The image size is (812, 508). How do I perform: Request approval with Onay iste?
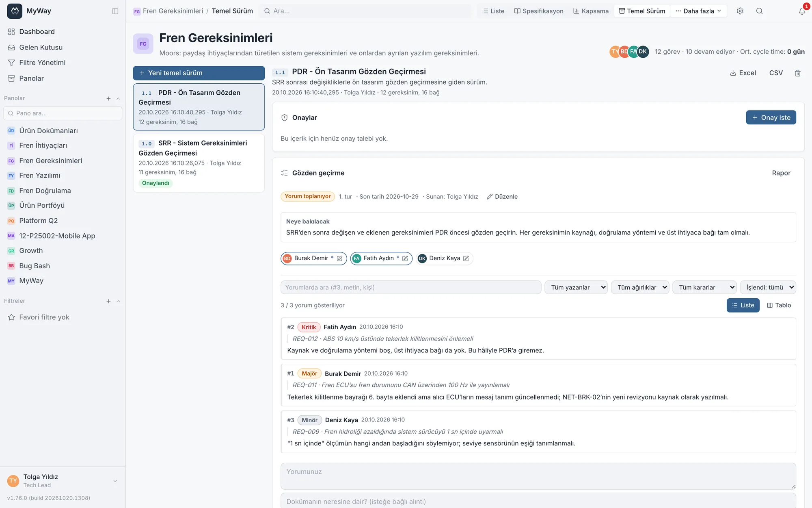point(771,117)
